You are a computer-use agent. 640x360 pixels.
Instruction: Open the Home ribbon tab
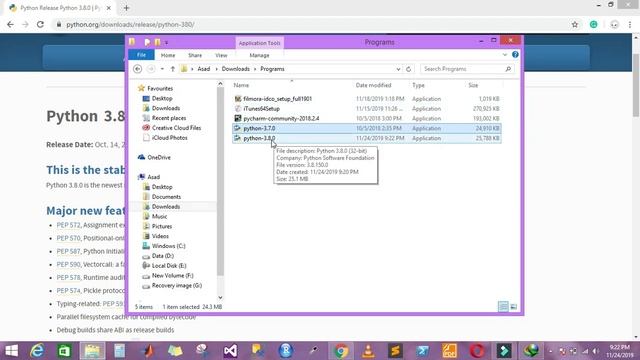point(168,55)
